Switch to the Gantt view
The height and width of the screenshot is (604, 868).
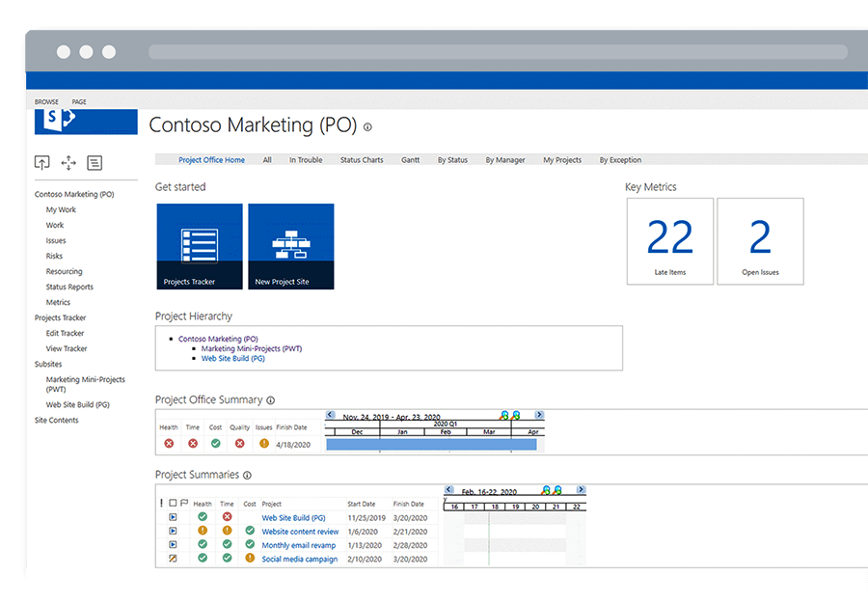click(x=410, y=160)
